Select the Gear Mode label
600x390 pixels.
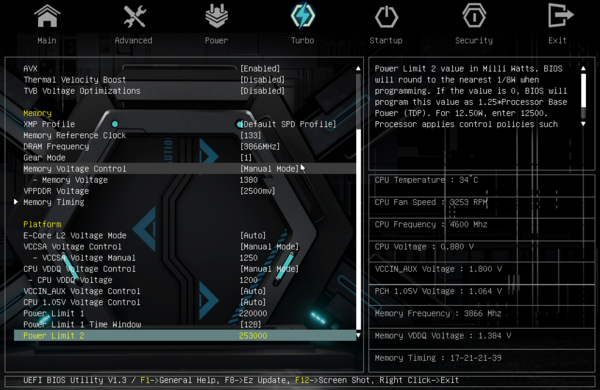click(44, 157)
